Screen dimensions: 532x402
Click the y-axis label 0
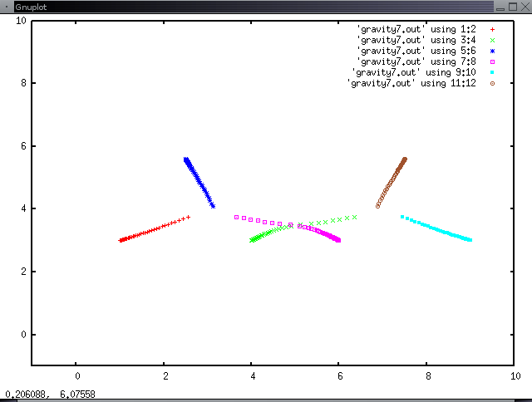click(23, 335)
